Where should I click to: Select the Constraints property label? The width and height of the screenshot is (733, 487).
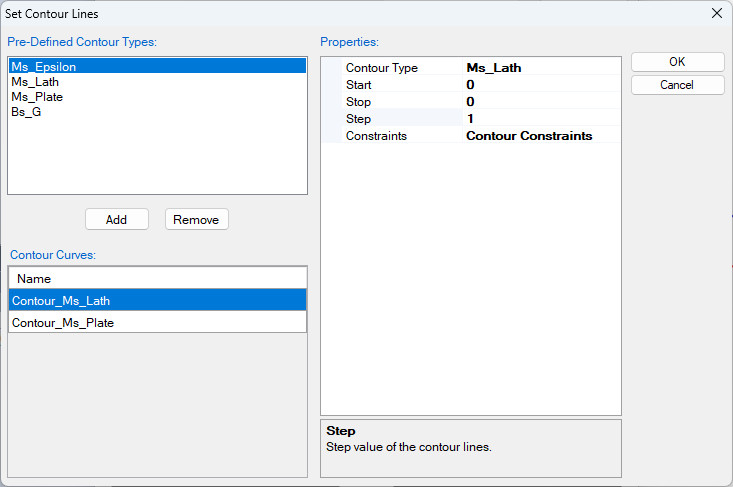[376, 136]
